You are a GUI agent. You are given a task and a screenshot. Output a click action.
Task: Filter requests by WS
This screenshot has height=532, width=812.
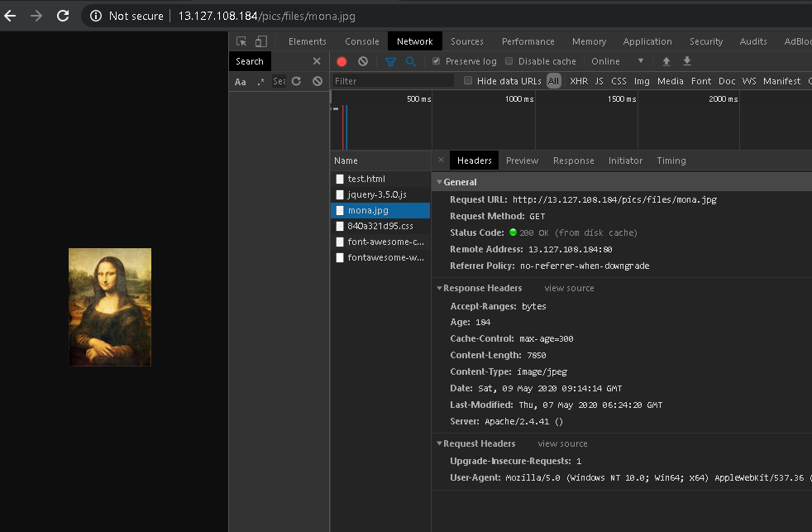tap(749, 81)
